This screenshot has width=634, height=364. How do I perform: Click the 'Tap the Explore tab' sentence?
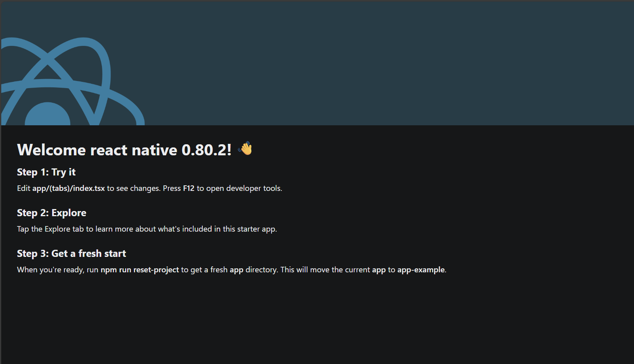pyautogui.click(x=147, y=229)
